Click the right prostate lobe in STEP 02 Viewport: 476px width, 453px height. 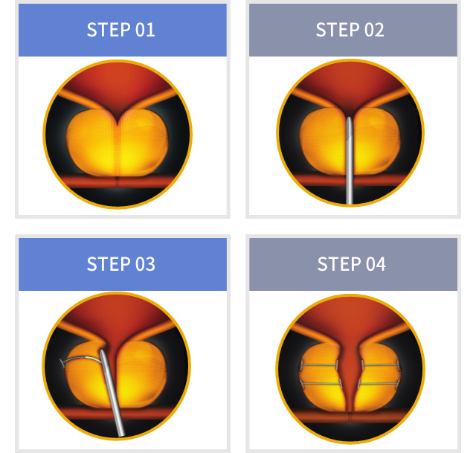(x=376, y=141)
